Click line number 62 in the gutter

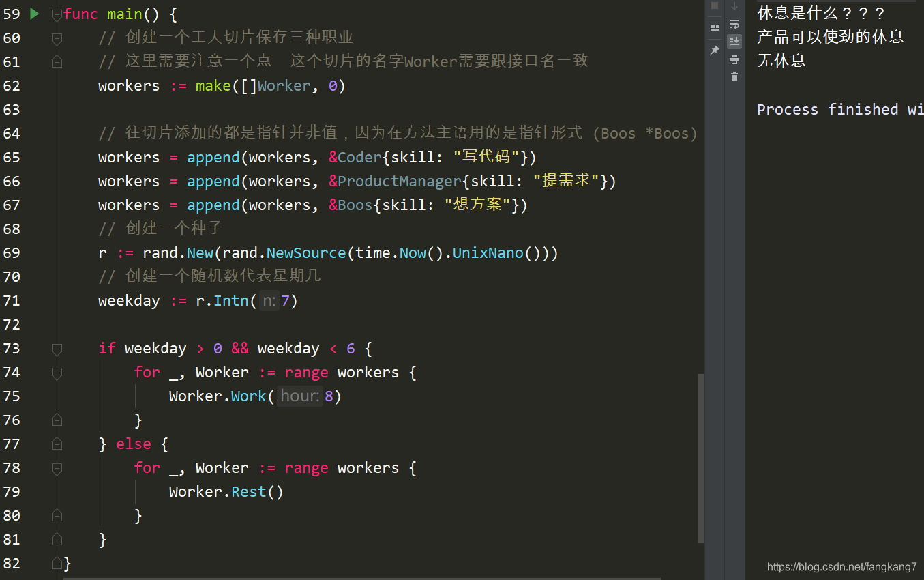tap(12, 86)
